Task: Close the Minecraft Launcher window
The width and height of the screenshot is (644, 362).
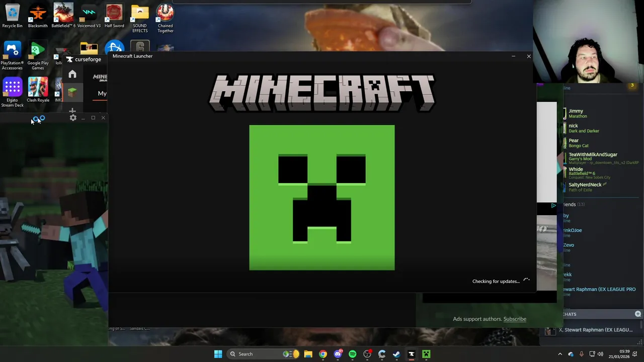Action: [x=529, y=56]
